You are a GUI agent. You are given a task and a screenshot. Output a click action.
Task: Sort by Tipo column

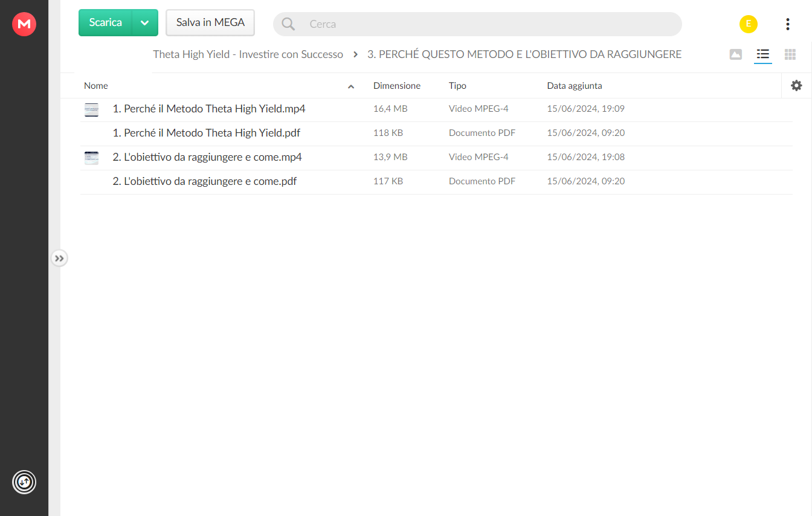click(457, 86)
